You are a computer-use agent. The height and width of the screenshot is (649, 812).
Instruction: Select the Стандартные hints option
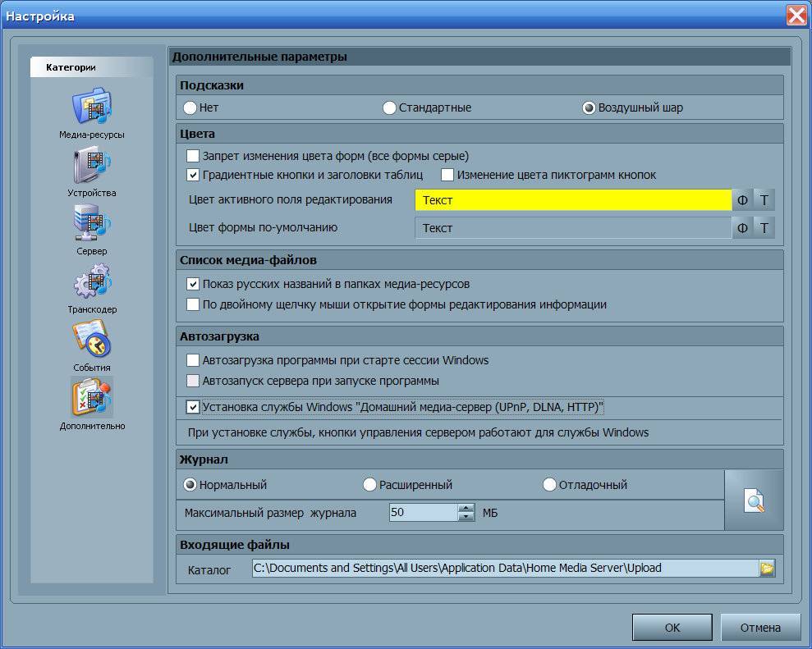pos(390,107)
